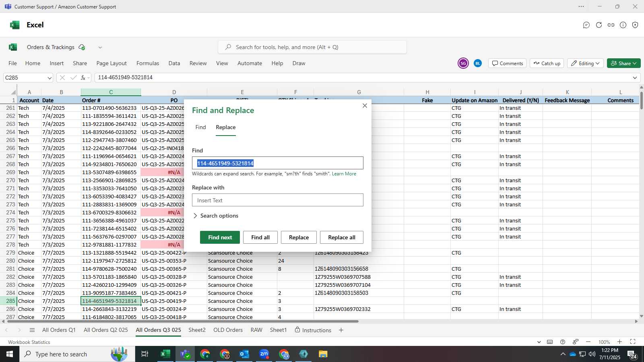This screenshot has height=362, width=644.
Task: Click Workbook Statistics in status bar
Action: coord(29,342)
